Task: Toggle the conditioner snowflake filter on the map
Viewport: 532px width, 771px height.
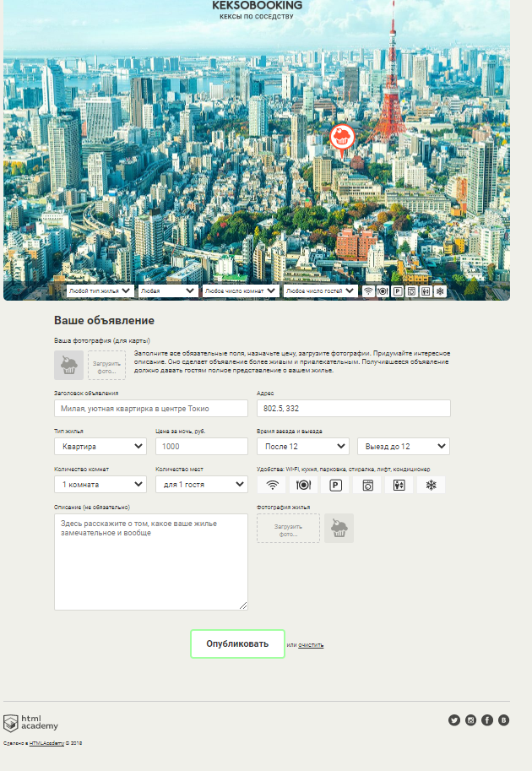Action: [x=440, y=290]
